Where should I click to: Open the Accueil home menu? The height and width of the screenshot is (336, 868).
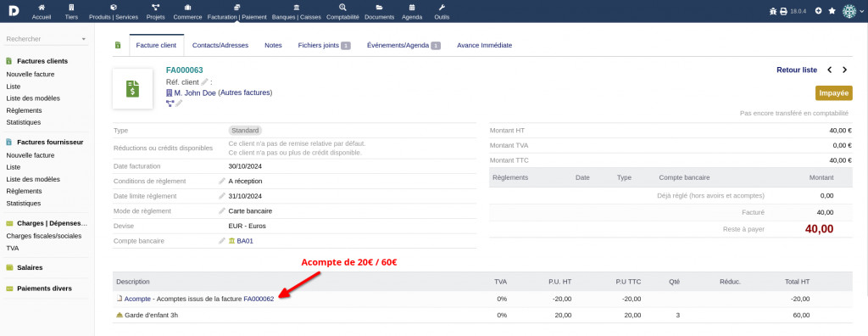point(41,12)
